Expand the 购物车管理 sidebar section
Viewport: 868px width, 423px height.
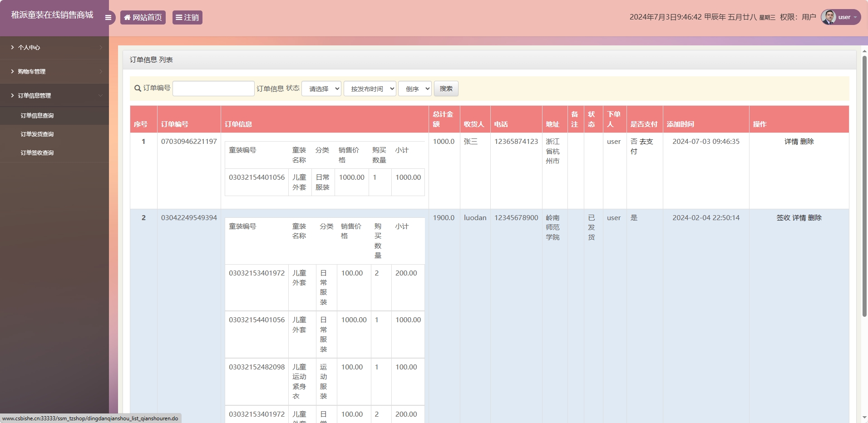coord(31,71)
